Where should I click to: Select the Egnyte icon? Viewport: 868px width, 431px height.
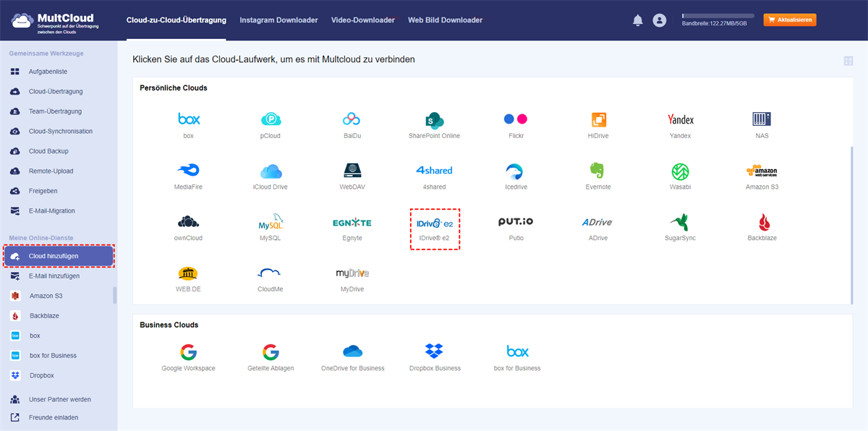(x=352, y=222)
